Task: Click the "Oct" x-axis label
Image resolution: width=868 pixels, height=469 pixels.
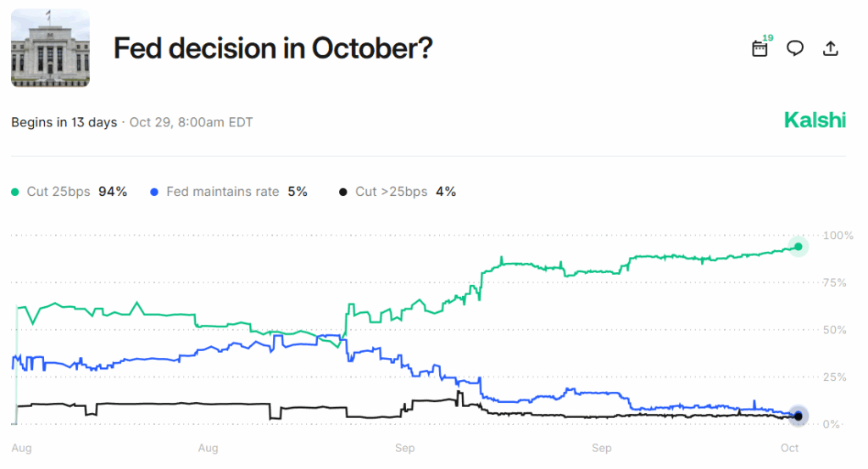Action: point(789,447)
